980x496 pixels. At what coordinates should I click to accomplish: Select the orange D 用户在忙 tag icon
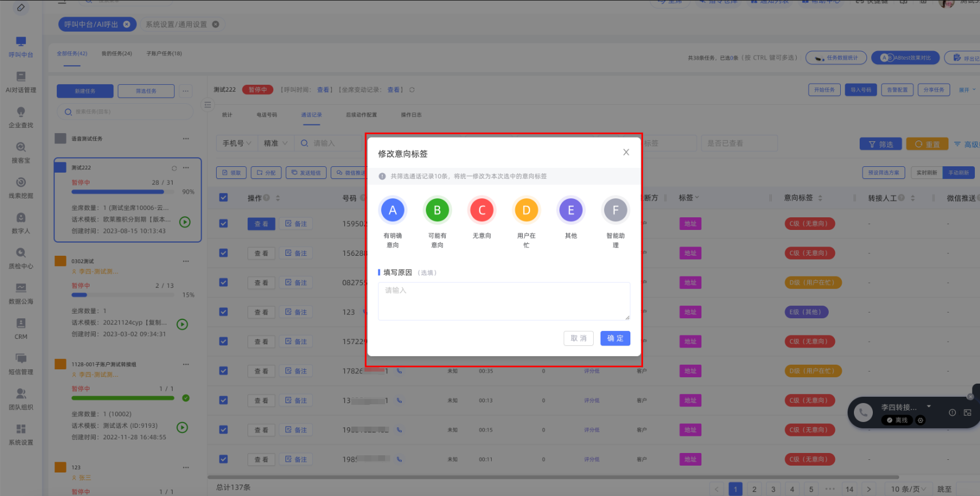pyautogui.click(x=526, y=210)
